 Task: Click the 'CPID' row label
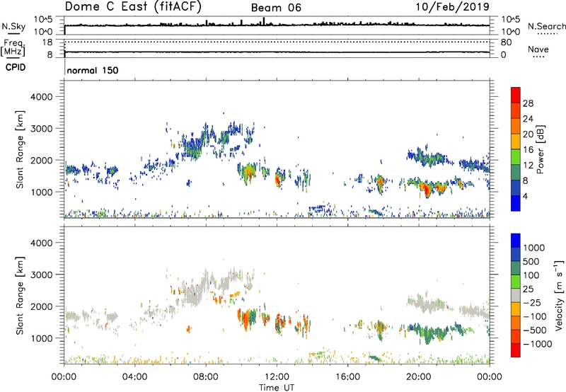tap(16, 67)
